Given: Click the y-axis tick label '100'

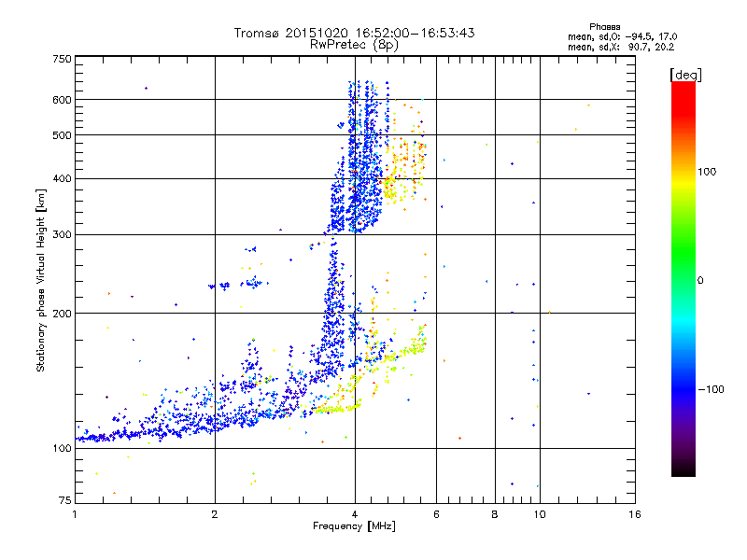Looking at the screenshot, I should (x=62, y=449).
